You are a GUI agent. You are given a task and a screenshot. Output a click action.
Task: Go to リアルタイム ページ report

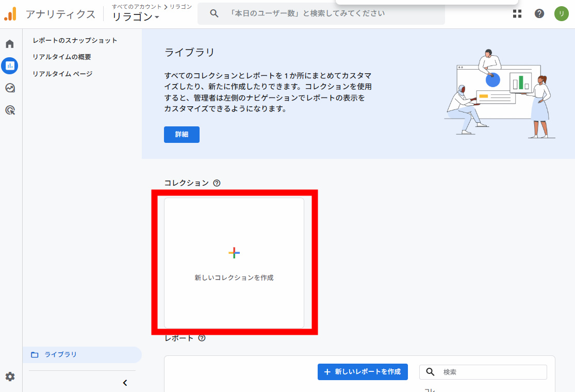62,74
